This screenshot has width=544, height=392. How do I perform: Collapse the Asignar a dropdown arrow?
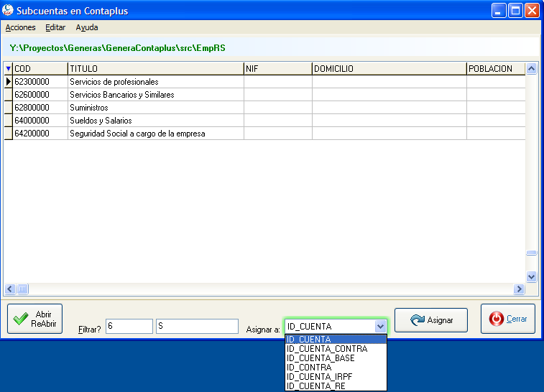380,326
